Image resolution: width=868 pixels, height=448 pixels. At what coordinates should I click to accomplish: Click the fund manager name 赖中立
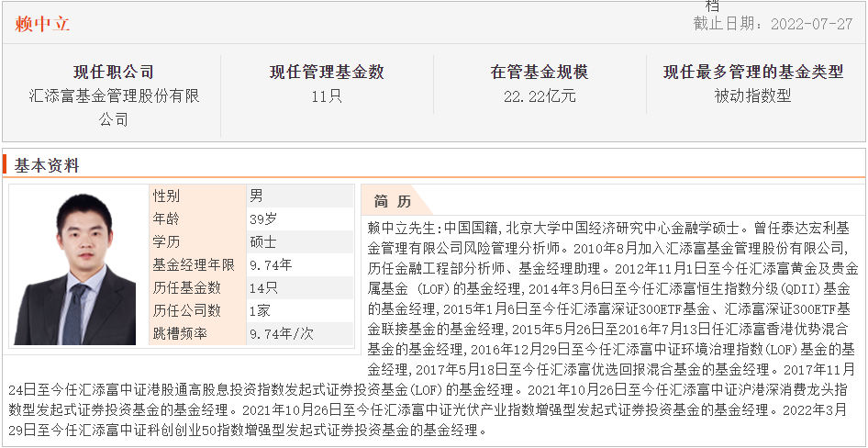coord(42,24)
